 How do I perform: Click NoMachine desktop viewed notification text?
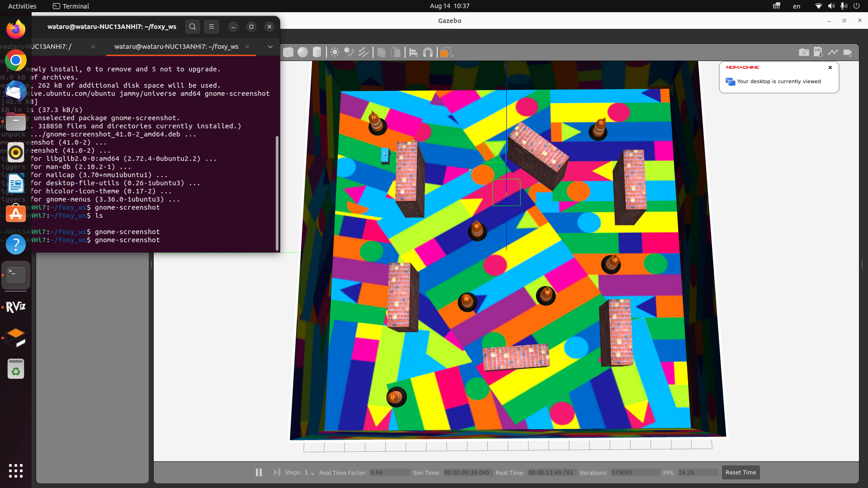tap(779, 81)
